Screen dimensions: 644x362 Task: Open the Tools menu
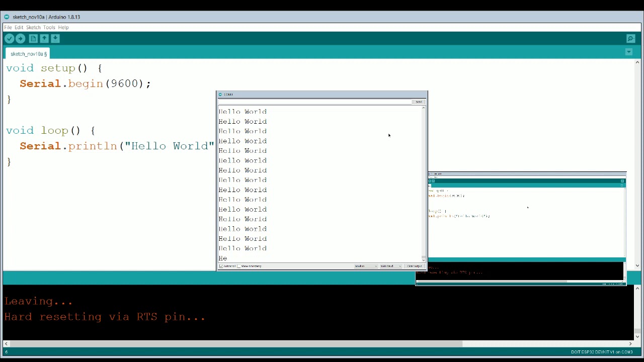pos(49,27)
